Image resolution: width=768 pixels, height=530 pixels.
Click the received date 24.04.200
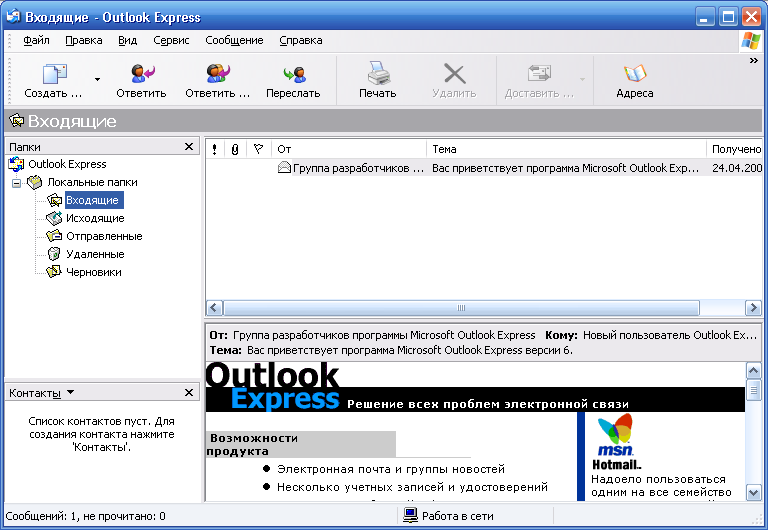(737, 168)
